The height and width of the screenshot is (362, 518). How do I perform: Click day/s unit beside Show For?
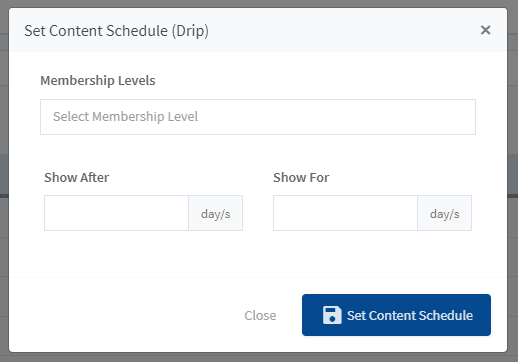(445, 213)
